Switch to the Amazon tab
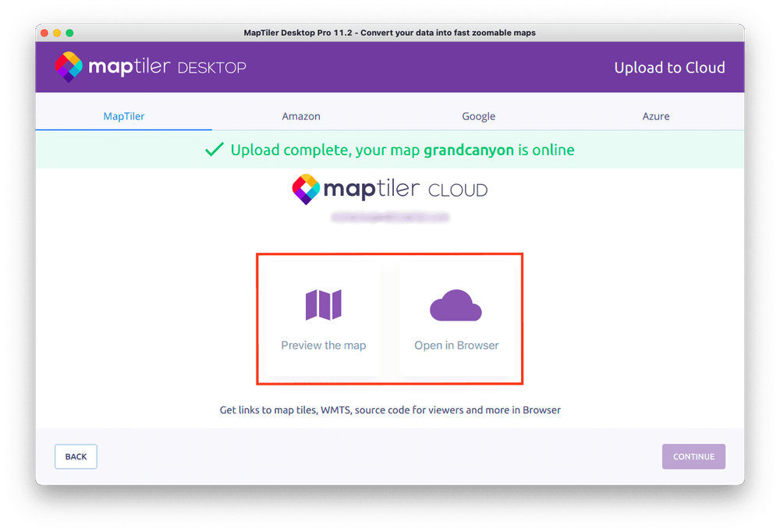 (x=301, y=115)
